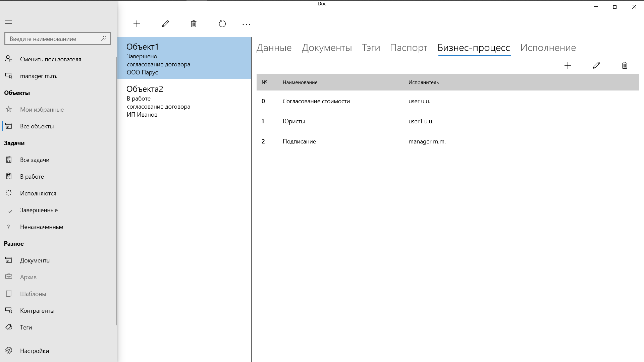Open the Исполнение tab

pos(548,48)
